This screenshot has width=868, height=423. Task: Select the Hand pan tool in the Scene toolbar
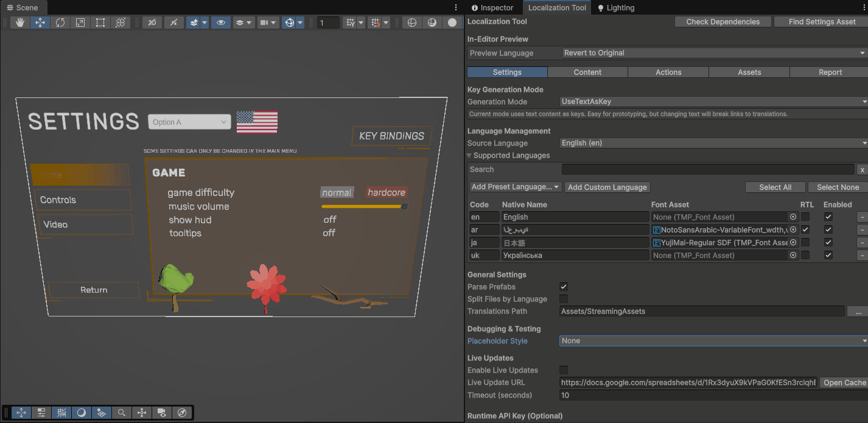click(x=21, y=22)
